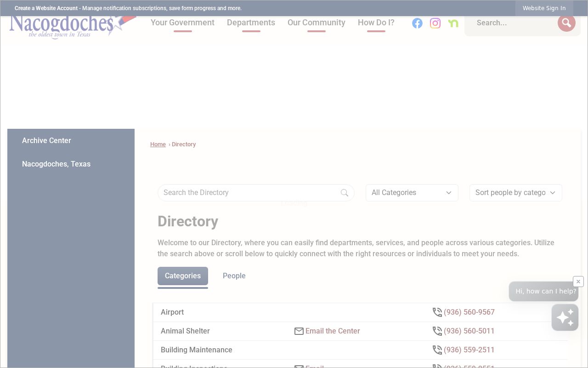Open the Our Community menu
The height and width of the screenshot is (368, 588).
coord(317,23)
